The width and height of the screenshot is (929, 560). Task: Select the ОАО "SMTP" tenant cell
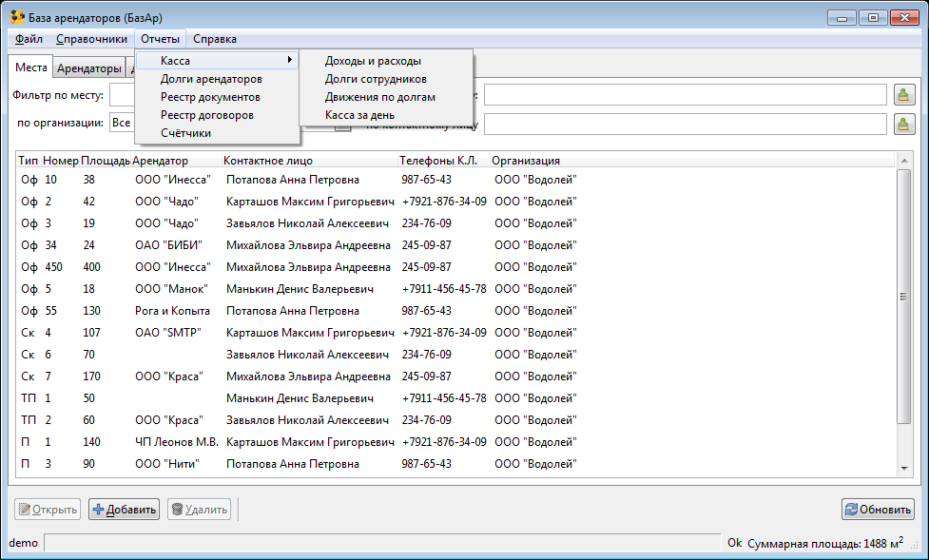tap(168, 333)
